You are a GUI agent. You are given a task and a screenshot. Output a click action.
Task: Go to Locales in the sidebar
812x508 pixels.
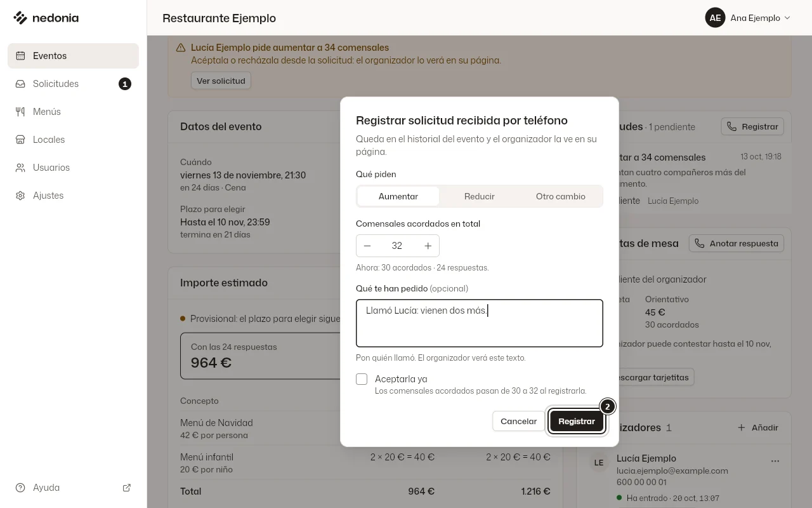[x=73, y=140]
